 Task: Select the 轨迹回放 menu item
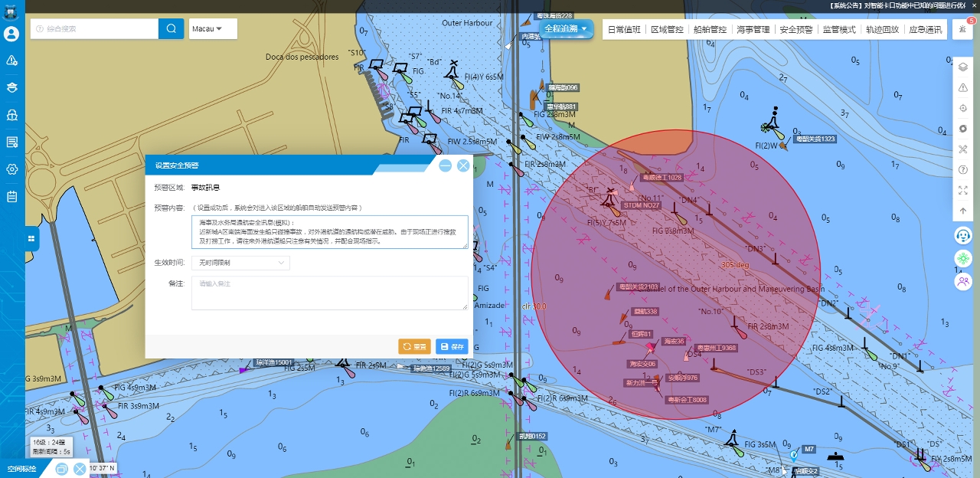882,30
